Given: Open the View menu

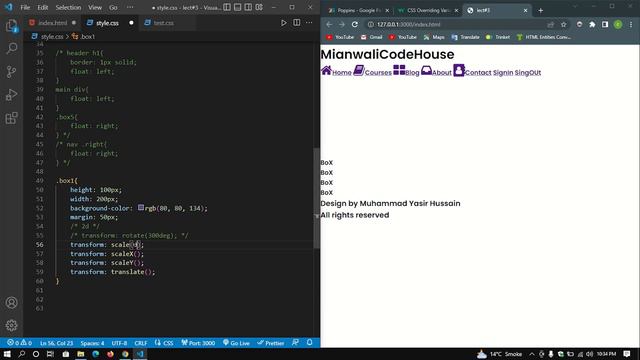Looking at the screenshot, I should [95, 7].
